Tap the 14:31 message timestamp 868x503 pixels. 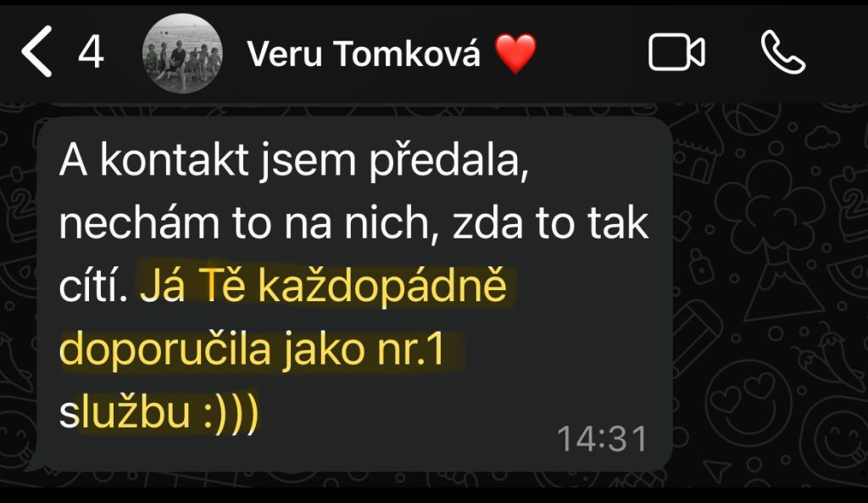[x=602, y=439]
